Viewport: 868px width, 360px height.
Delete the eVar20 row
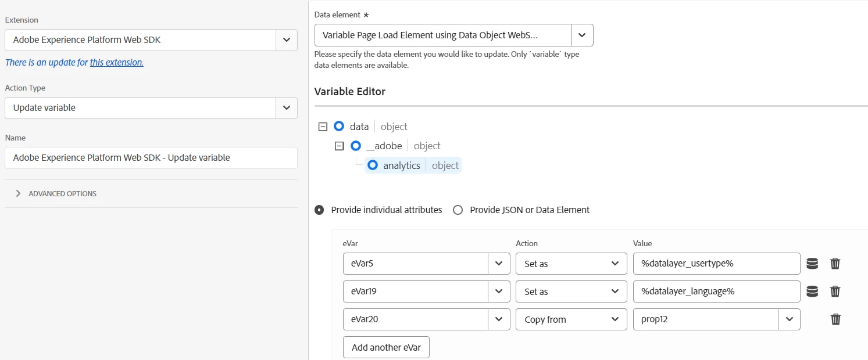pyautogui.click(x=835, y=319)
